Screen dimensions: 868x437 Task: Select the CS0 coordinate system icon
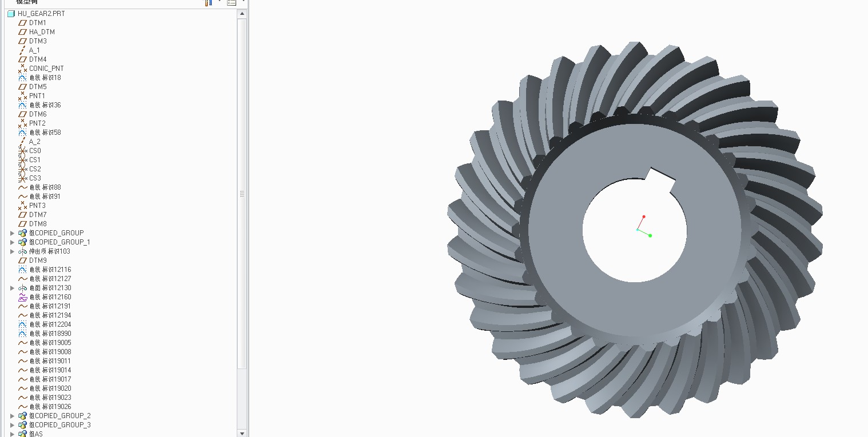[x=23, y=151]
